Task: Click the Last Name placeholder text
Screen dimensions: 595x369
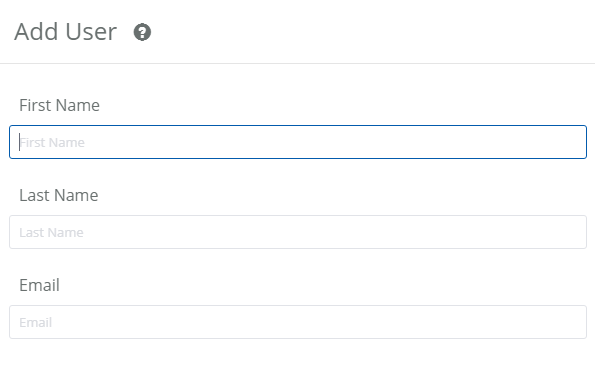Action: (51, 232)
